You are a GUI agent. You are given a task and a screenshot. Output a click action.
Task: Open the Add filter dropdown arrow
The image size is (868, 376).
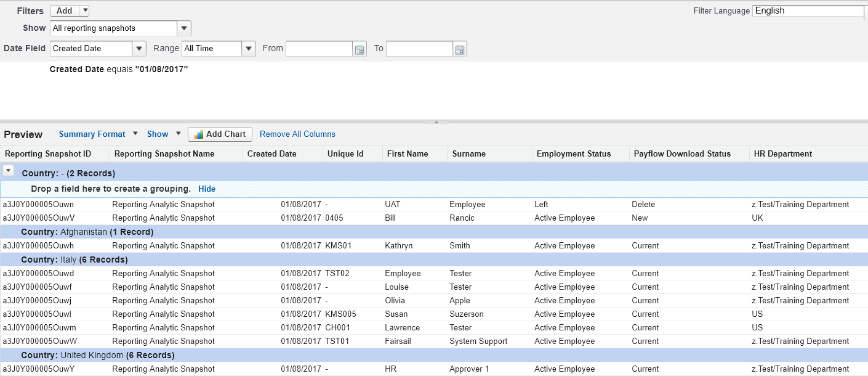pyautogui.click(x=84, y=10)
